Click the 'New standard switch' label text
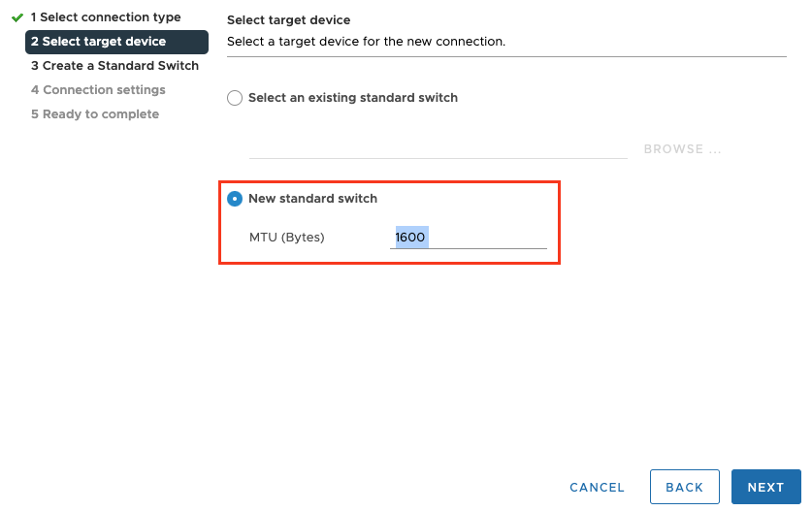Viewport: 812px width, 511px height. coord(312,199)
